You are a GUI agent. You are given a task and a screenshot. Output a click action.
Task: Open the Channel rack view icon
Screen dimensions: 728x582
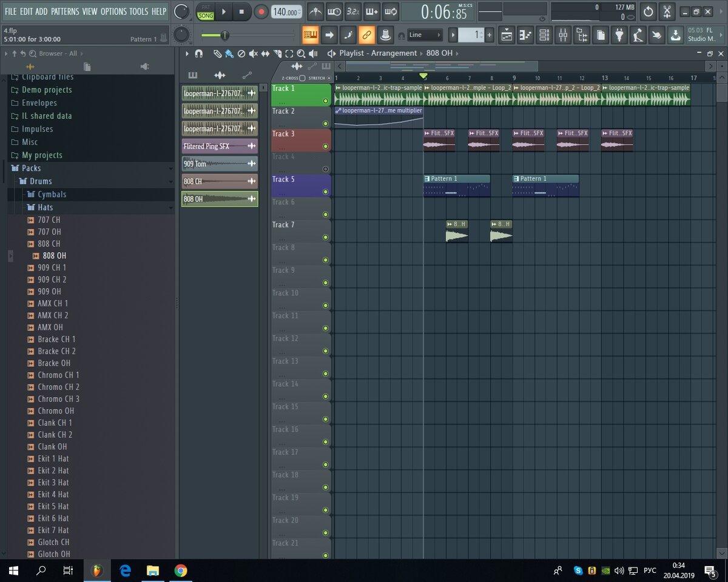coord(544,35)
